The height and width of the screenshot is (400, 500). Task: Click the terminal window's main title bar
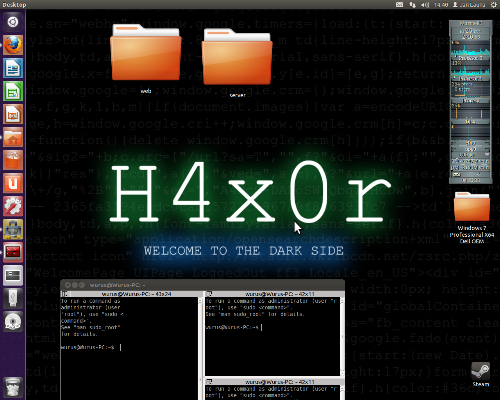202,285
